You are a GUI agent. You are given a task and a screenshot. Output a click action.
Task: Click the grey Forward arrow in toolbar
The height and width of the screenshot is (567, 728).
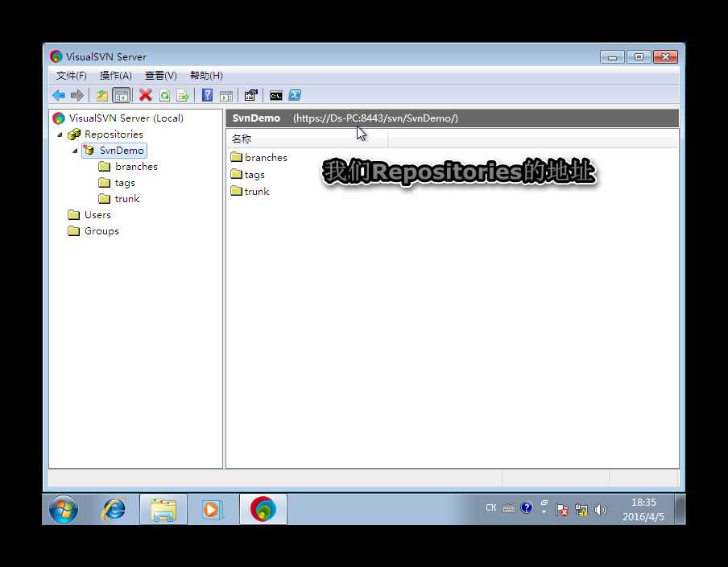[77, 96]
